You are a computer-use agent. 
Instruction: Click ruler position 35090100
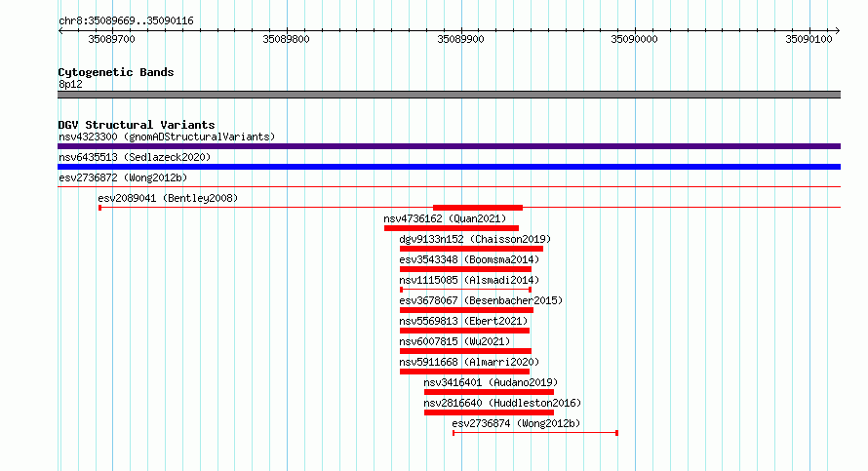point(809,39)
